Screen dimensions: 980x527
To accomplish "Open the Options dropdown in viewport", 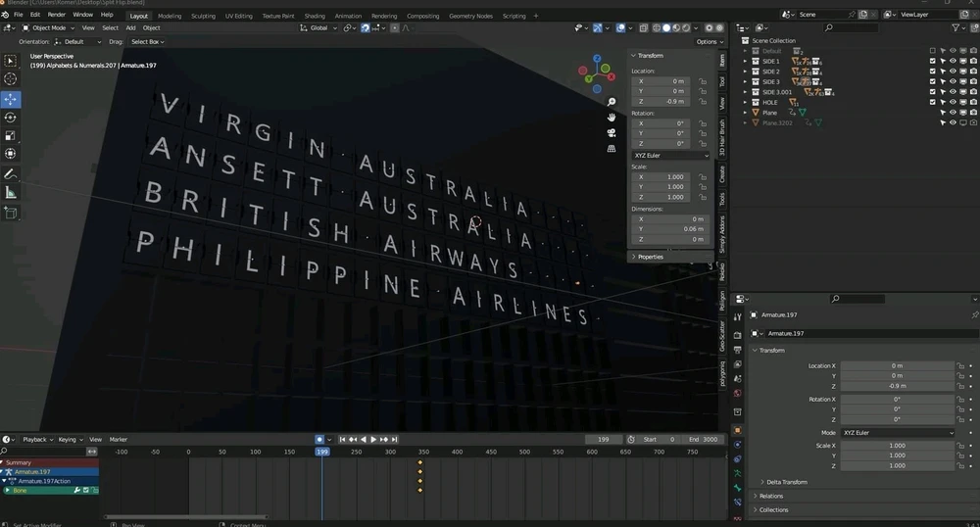I will (710, 42).
